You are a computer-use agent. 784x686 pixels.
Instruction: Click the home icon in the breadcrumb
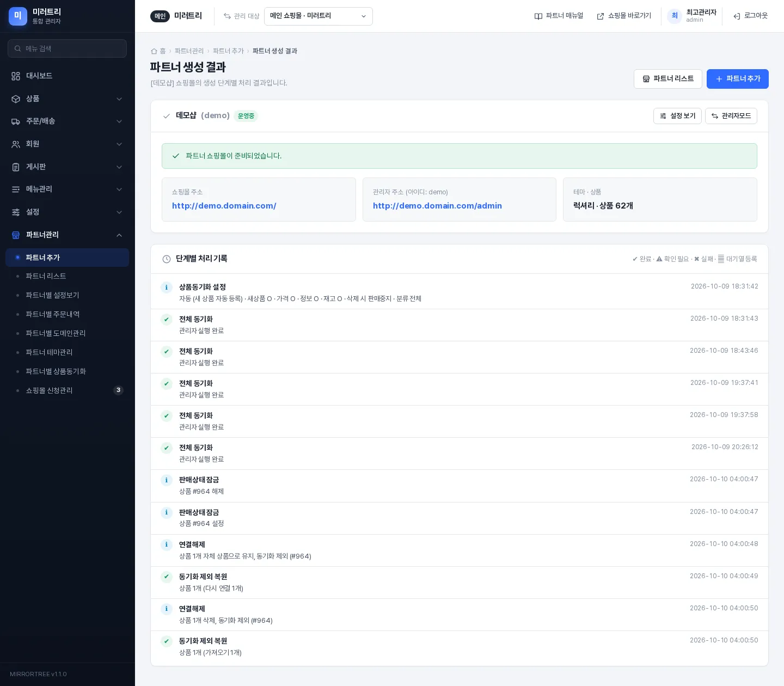point(154,51)
